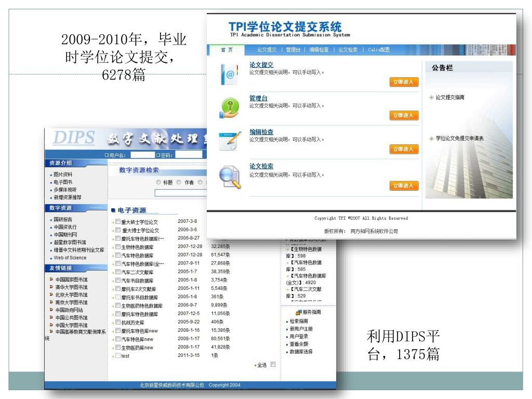Open the 论文检索 nav menu item
The height and width of the screenshot is (399, 532).
click(x=348, y=49)
